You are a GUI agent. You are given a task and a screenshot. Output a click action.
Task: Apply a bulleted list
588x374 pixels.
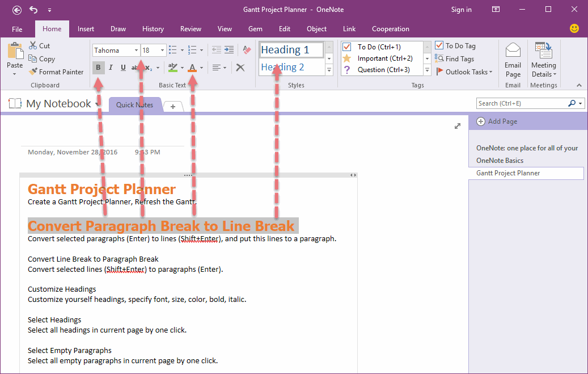coord(173,50)
